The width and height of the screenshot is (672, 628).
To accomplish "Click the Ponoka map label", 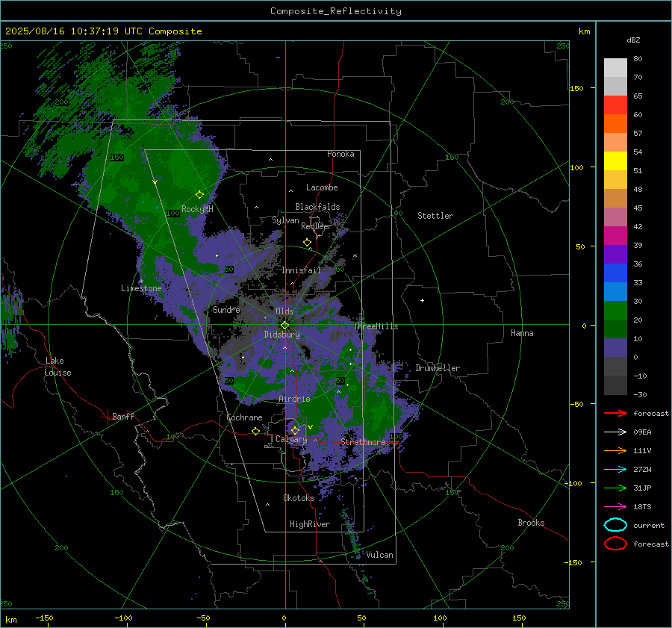I will 340,154.
